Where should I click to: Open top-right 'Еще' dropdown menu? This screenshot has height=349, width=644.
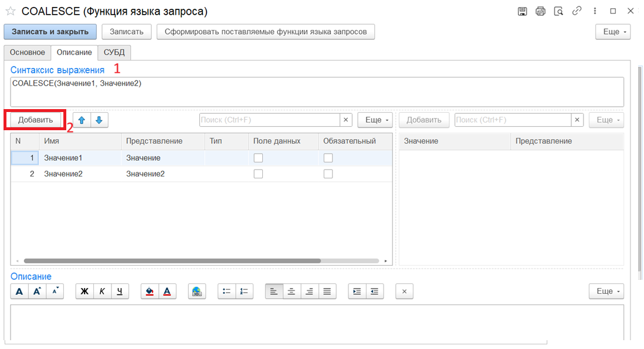pyautogui.click(x=613, y=32)
